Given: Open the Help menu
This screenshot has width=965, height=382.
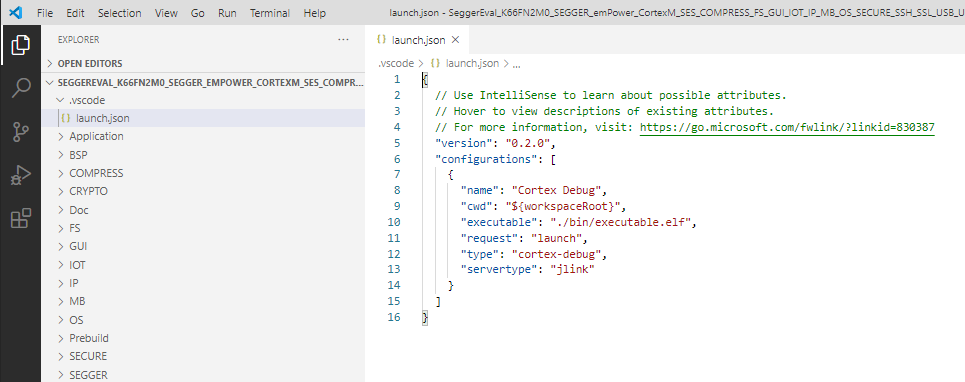Looking at the screenshot, I should [314, 13].
